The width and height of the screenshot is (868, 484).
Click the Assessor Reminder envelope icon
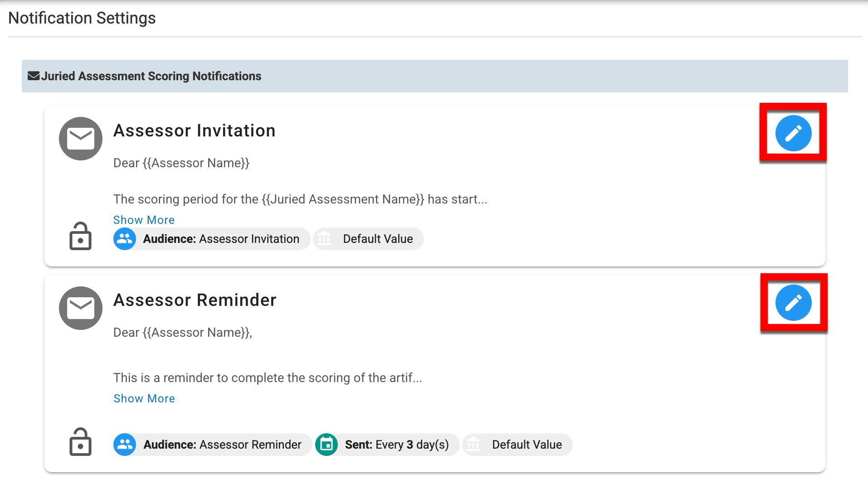pyautogui.click(x=81, y=308)
